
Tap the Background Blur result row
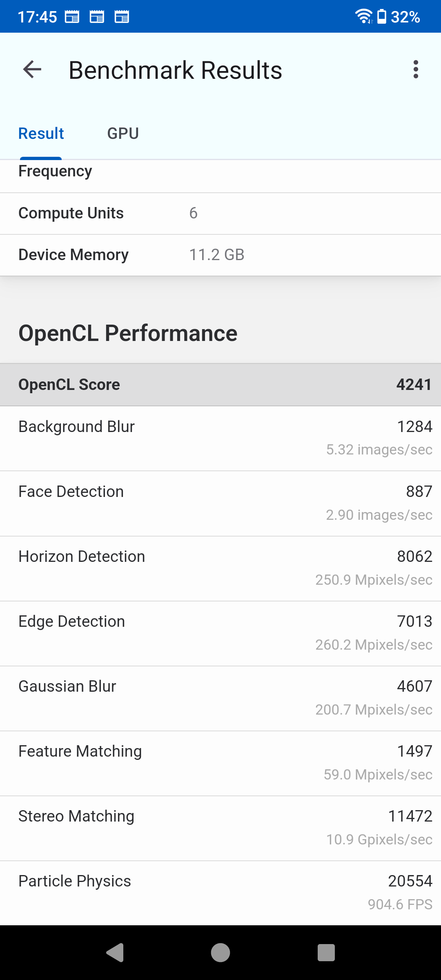click(220, 438)
